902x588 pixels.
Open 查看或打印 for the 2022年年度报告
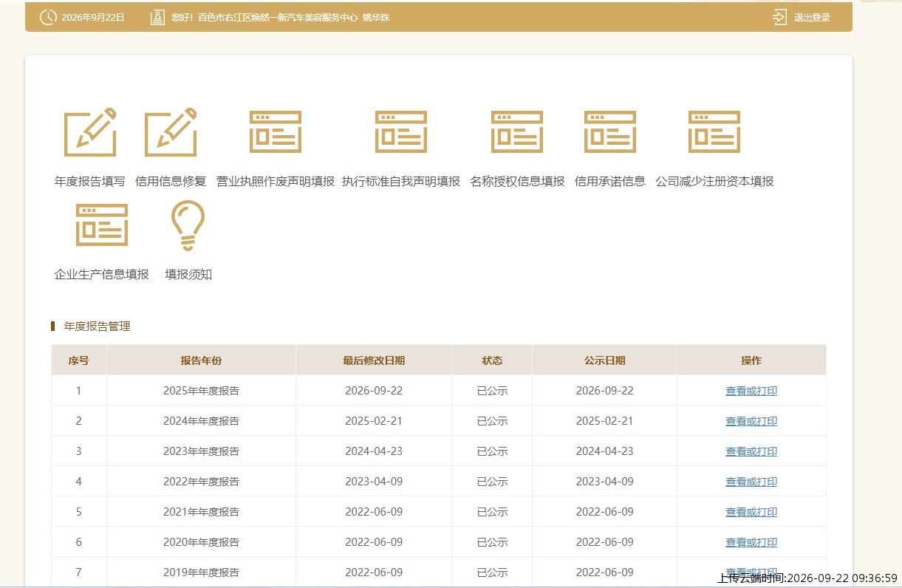(x=751, y=482)
